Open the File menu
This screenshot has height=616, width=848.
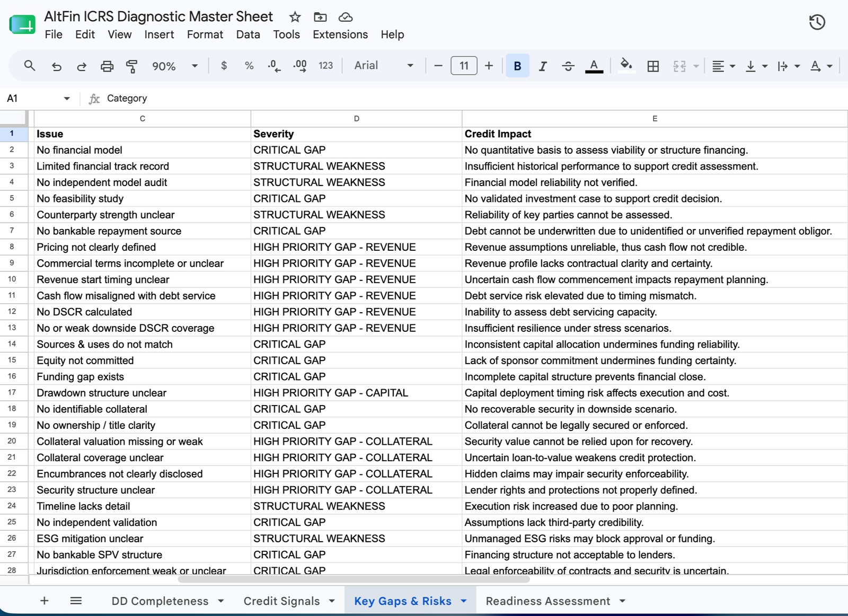(54, 34)
